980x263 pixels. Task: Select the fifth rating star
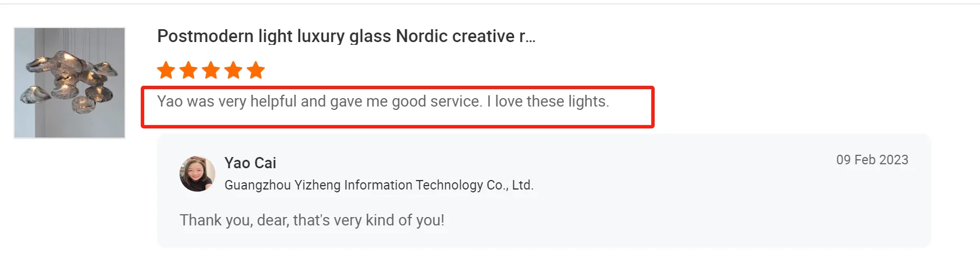click(256, 71)
